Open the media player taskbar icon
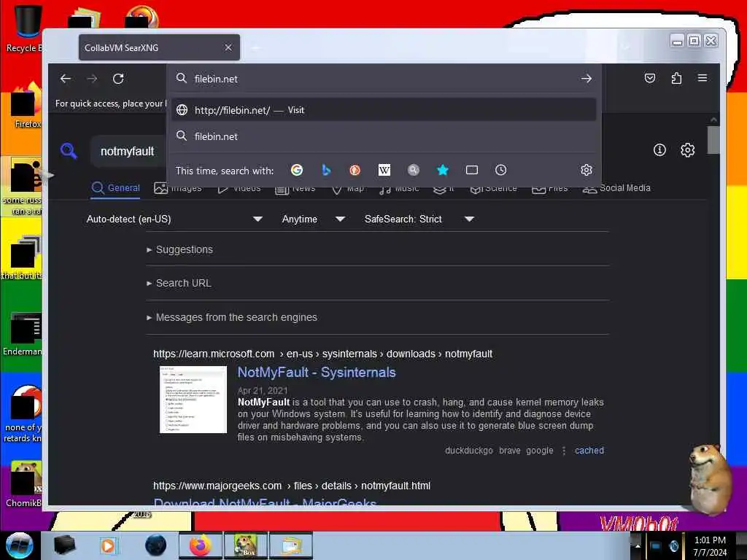Viewport: 747px width, 560px height. pyautogui.click(x=108, y=545)
